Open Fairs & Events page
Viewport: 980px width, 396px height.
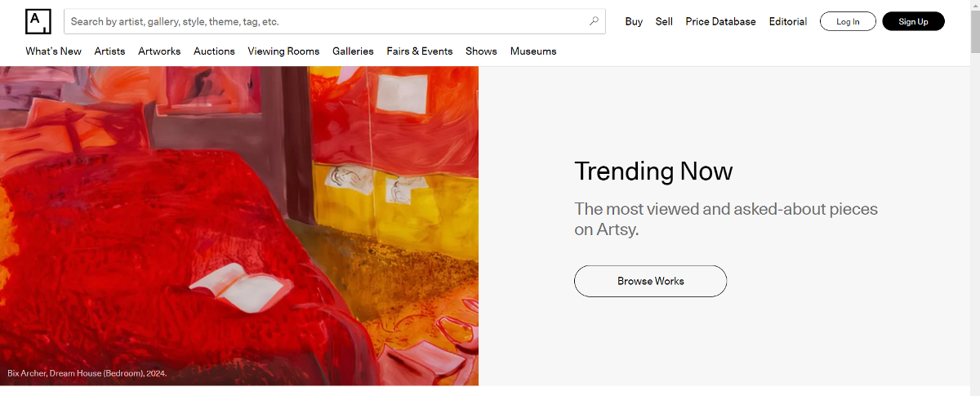[x=420, y=51]
